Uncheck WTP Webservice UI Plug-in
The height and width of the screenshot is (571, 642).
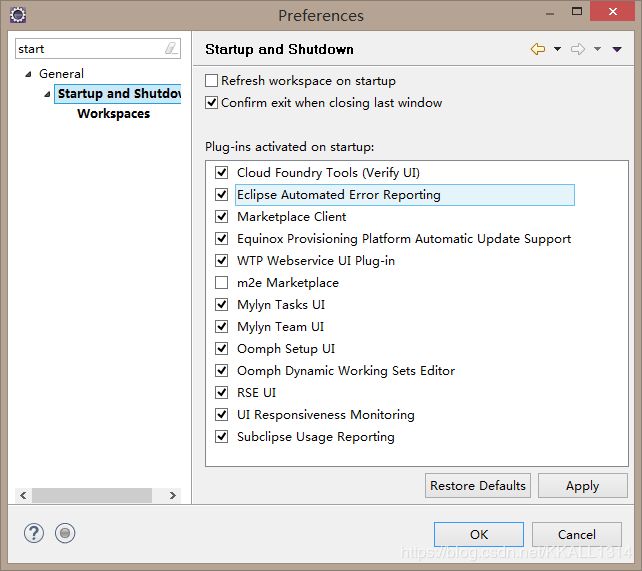pyautogui.click(x=222, y=260)
